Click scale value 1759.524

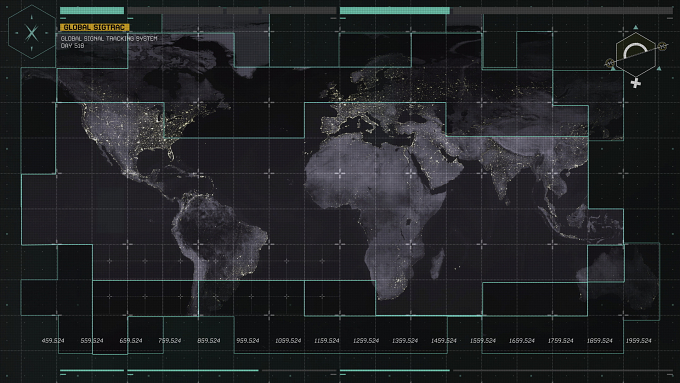click(x=560, y=340)
